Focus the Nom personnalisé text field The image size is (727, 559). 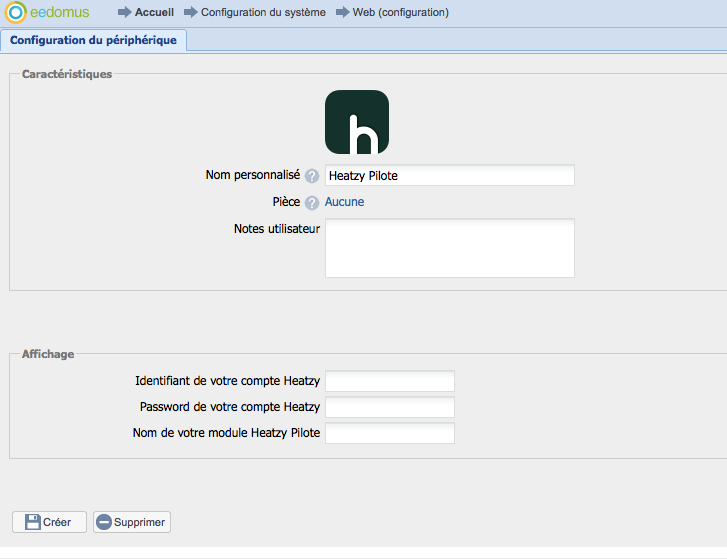point(450,175)
